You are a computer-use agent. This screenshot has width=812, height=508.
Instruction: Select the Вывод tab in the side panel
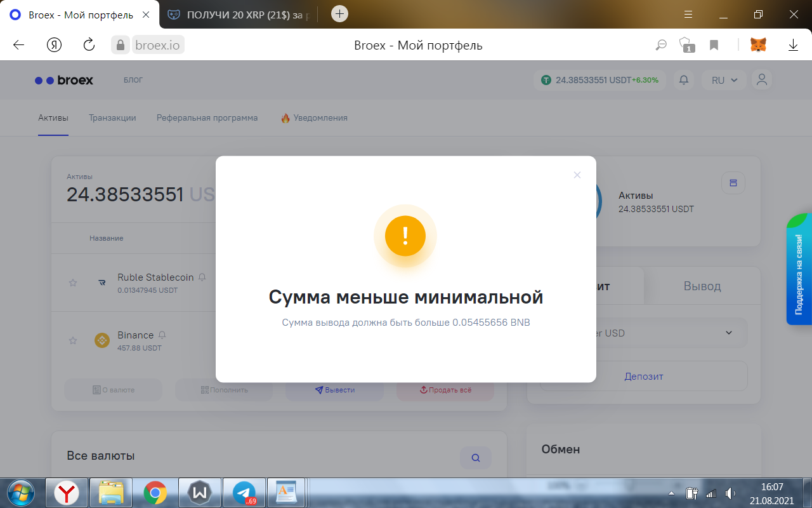[x=702, y=286]
